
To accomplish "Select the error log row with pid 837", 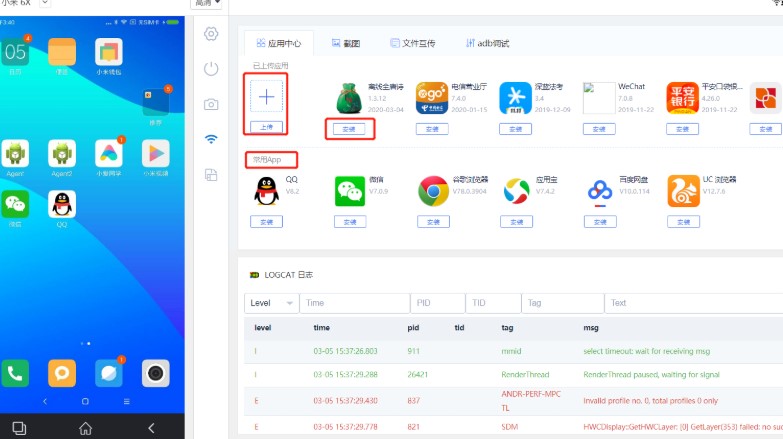I will point(513,401).
